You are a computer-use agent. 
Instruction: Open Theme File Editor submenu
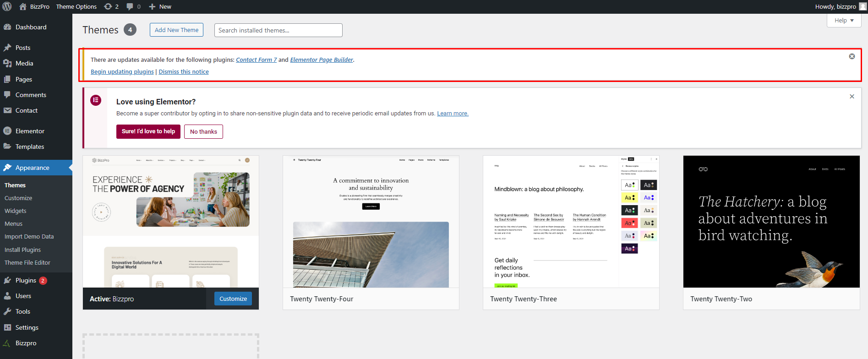click(27, 262)
